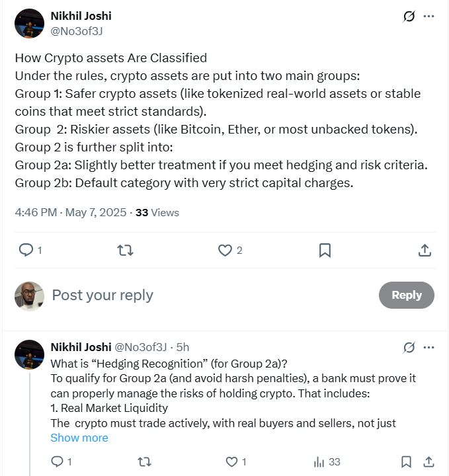The image size is (449, 476).
Task: Reply to the Hedging Recognition post
Action: (57, 461)
